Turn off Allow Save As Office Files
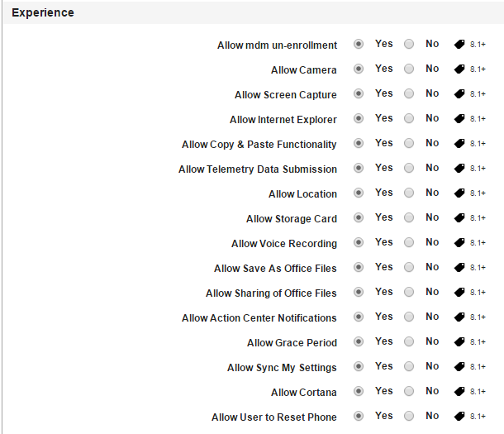 point(409,267)
